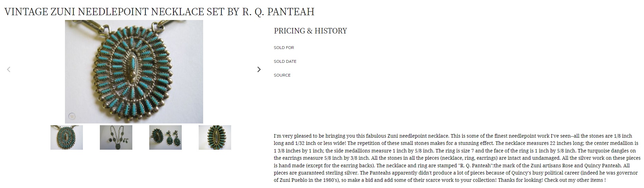Open the large turquoise medallion photo
Image resolution: width=644 pixels, height=188 pixels.
click(x=134, y=72)
